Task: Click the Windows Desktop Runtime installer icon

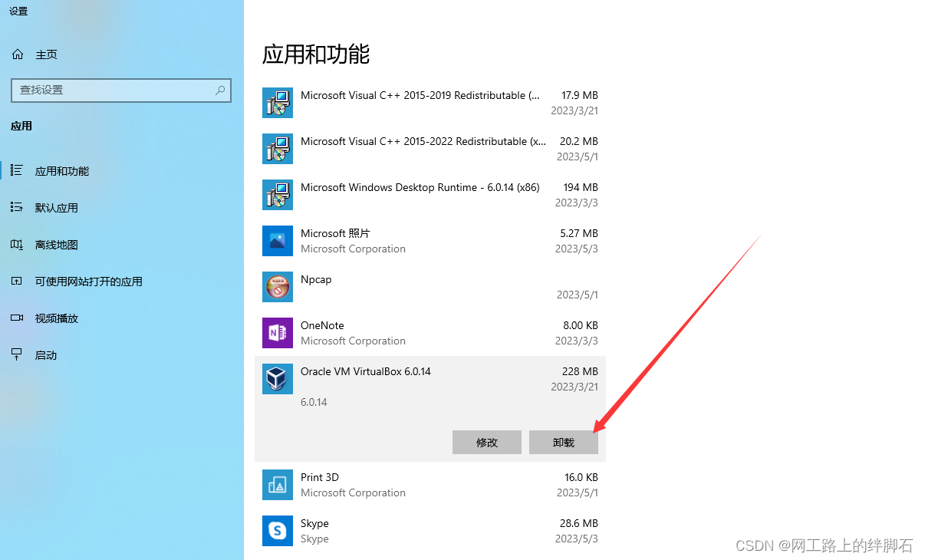Action: pyautogui.click(x=278, y=195)
